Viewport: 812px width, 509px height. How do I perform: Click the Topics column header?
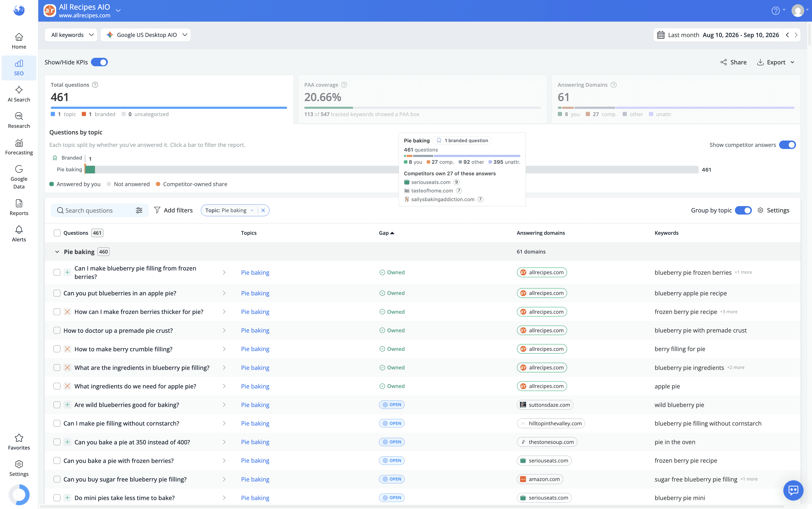pyautogui.click(x=249, y=233)
